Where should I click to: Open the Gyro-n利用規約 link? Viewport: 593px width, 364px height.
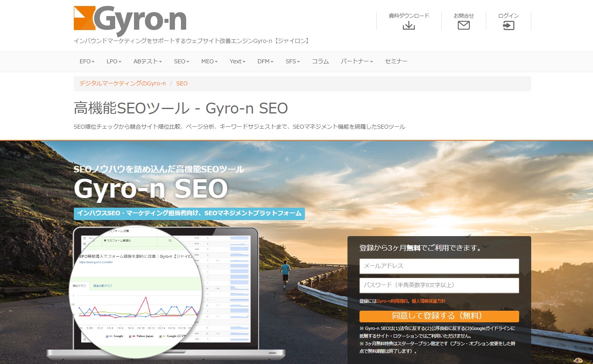pos(392,301)
